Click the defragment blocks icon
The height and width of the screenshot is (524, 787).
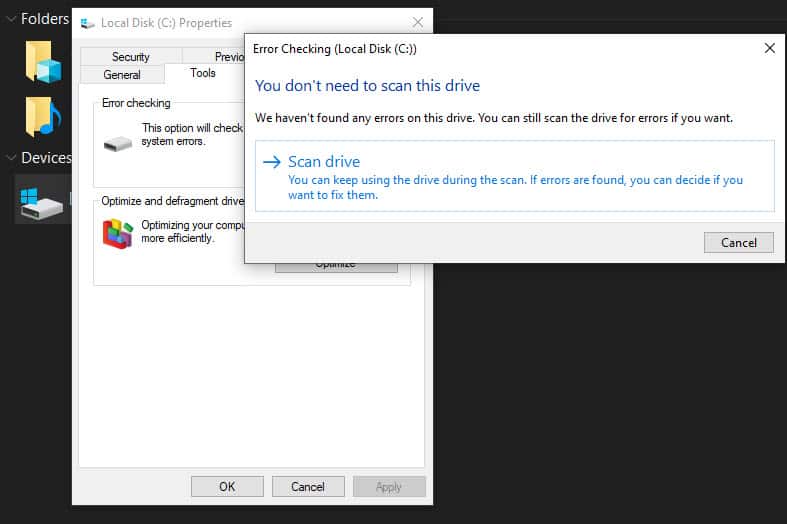pos(117,233)
